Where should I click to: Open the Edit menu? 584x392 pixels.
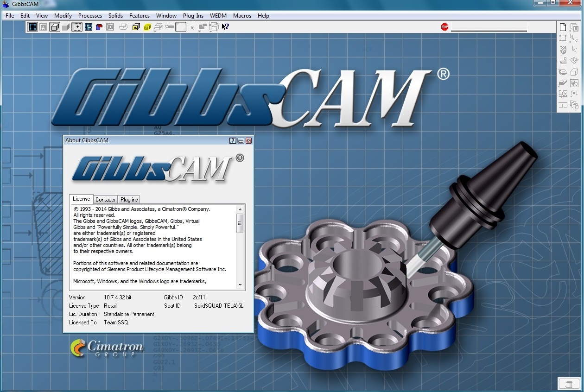coord(25,15)
